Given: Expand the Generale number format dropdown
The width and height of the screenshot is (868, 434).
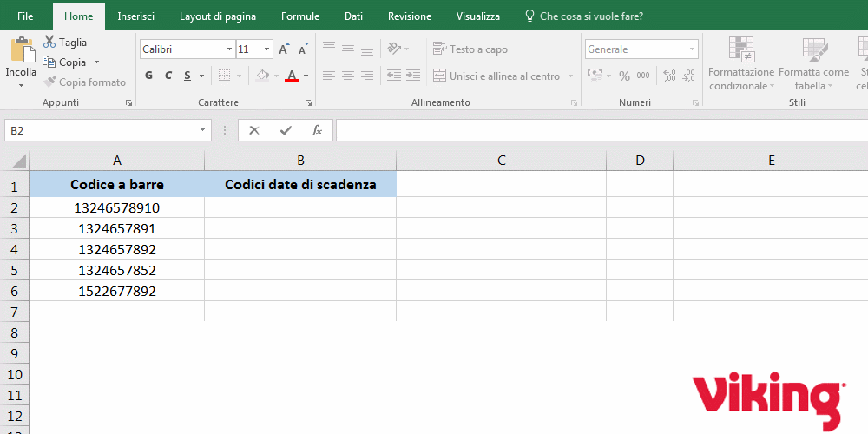Looking at the screenshot, I should pos(692,49).
